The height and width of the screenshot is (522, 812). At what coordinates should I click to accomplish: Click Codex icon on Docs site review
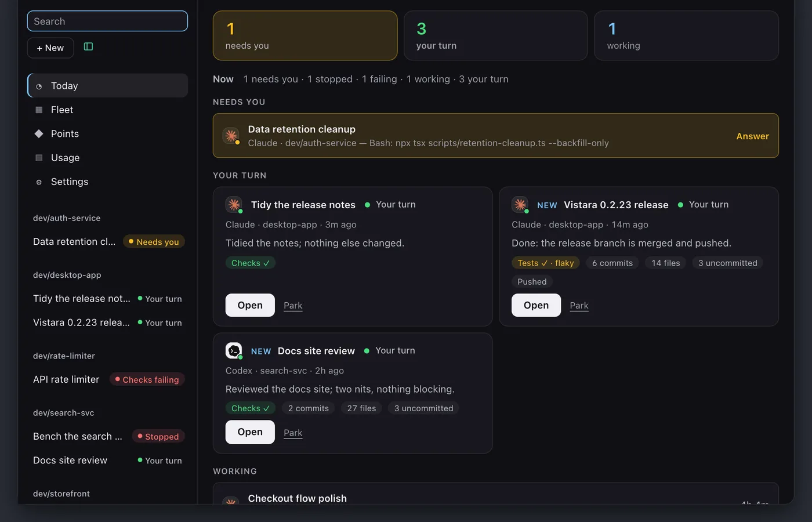tap(234, 350)
